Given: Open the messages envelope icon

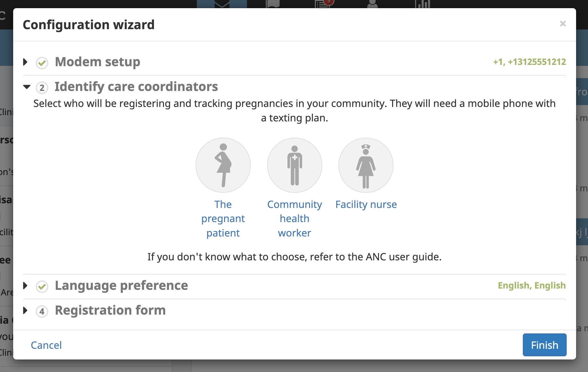Looking at the screenshot, I should pos(222,4).
